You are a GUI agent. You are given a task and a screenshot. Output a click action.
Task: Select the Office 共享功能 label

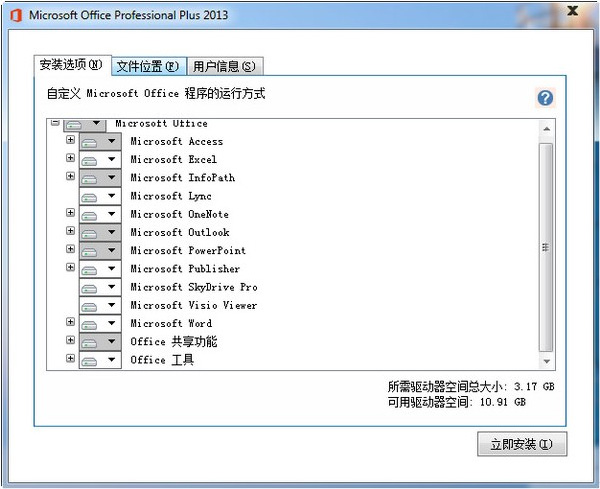click(174, 341)
